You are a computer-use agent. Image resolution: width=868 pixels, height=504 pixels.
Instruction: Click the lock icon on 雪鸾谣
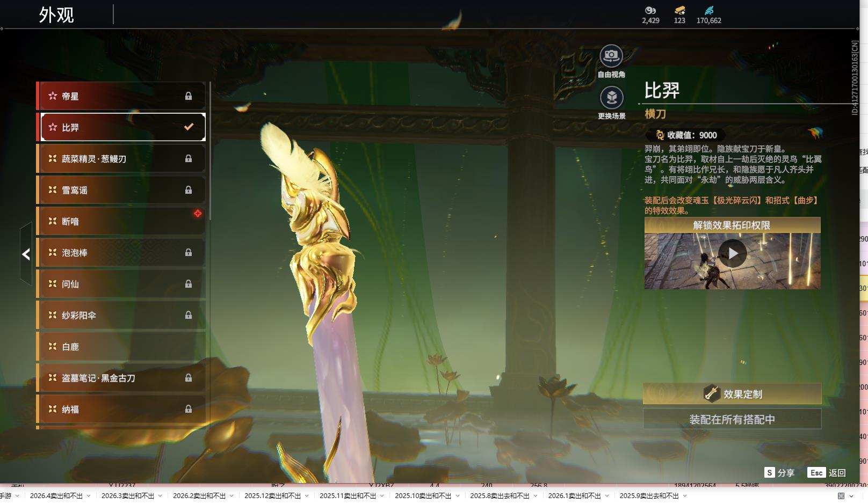[189, 190]
